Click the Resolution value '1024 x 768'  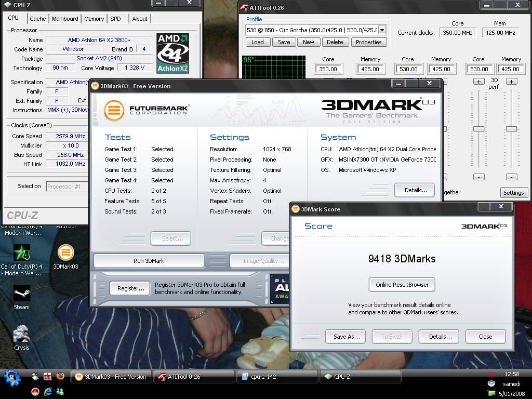[277, 149]
